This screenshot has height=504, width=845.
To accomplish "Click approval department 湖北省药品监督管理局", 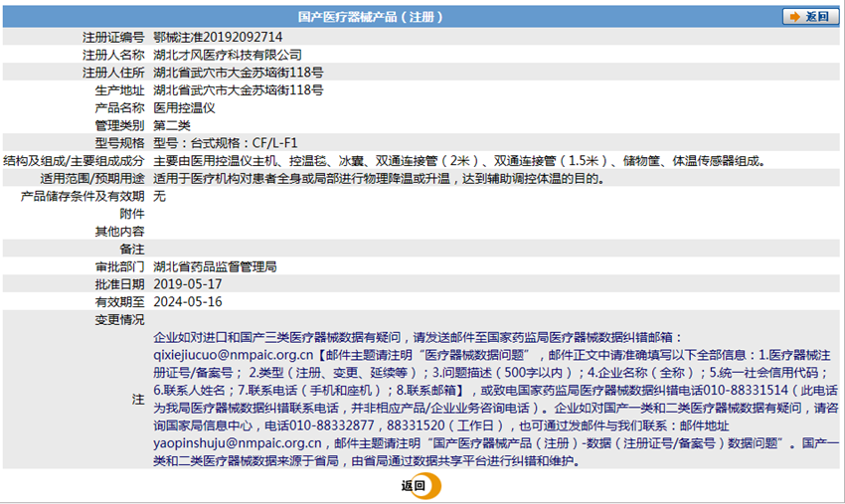I will (215, 266).
